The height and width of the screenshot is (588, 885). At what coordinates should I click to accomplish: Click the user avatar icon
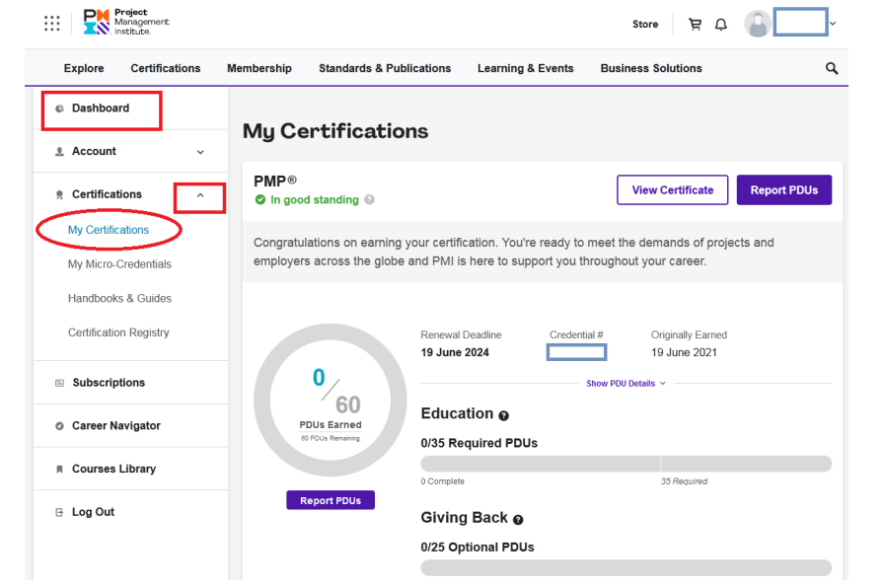point(758,24)
